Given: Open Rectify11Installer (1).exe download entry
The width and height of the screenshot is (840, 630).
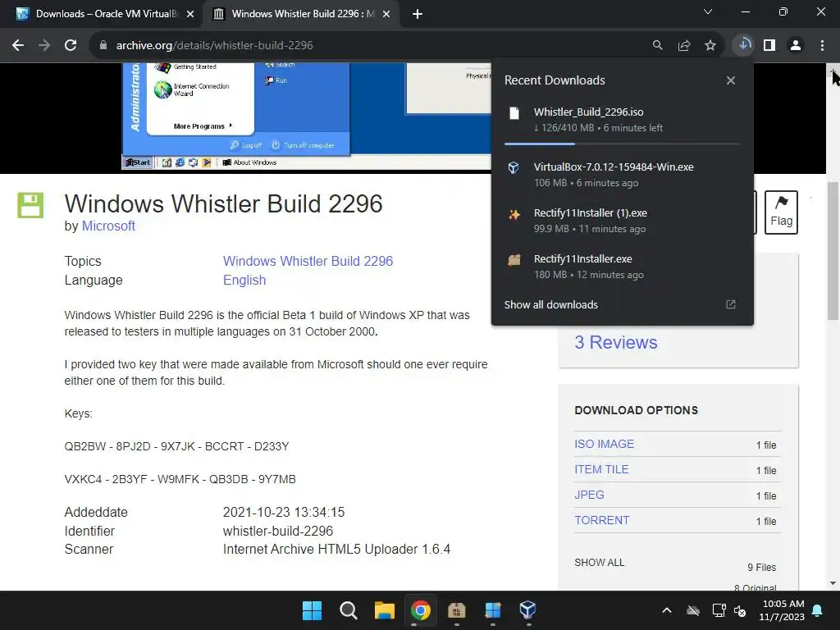Looking at the screenshot, I should pyautogui.click(x=622, y=221).
